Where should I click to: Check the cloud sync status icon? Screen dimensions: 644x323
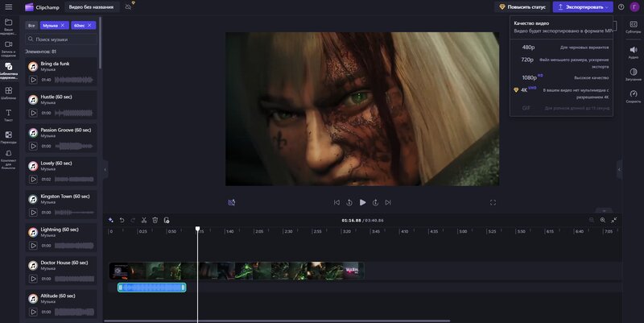(x=129, y=7)
